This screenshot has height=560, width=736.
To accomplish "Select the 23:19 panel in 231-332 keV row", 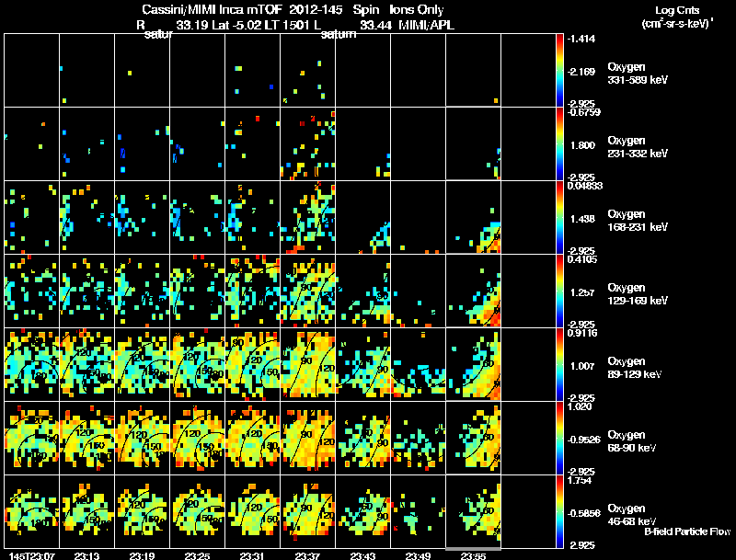I will [143, 143].
